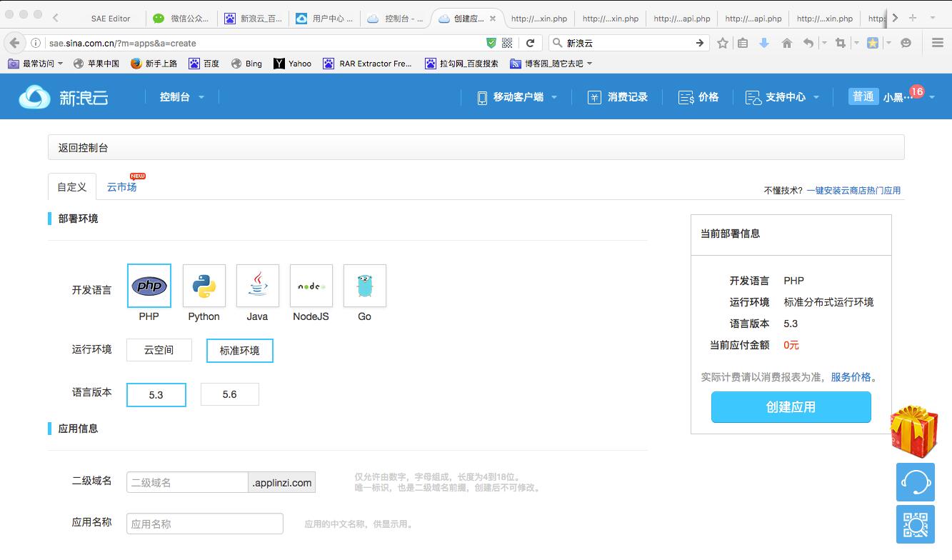
Task: Click the smiley face toolbar icon
Action: [906, 43]
